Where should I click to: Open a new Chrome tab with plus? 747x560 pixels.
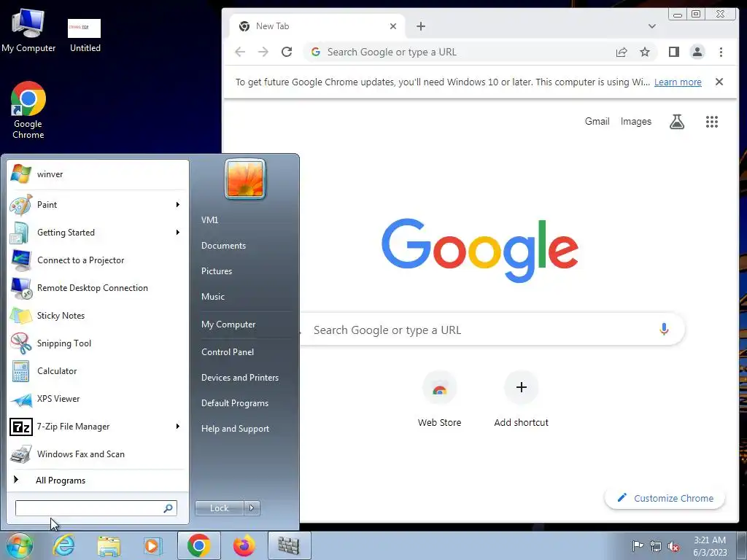click(421, 26)
